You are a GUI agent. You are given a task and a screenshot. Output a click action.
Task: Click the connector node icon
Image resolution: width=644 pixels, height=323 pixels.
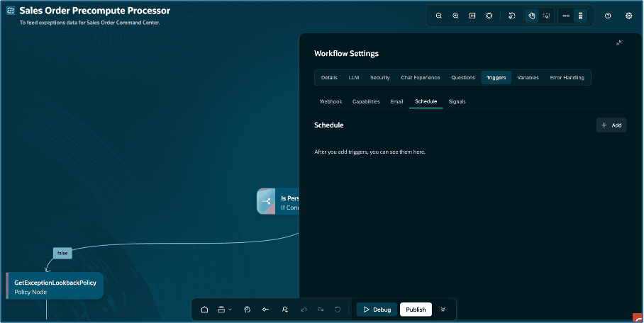coord(265,310)
